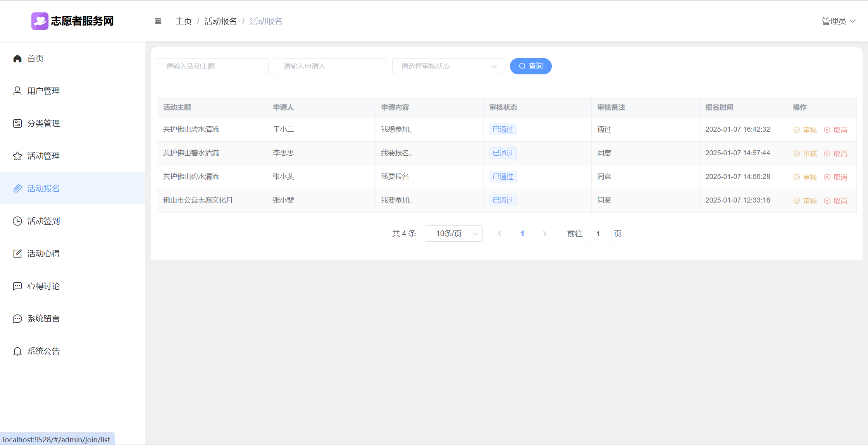Click 取消 for 李思思's registration
Image resolution: width=868 pixels, height=445 pixels.
pos(836,154)
